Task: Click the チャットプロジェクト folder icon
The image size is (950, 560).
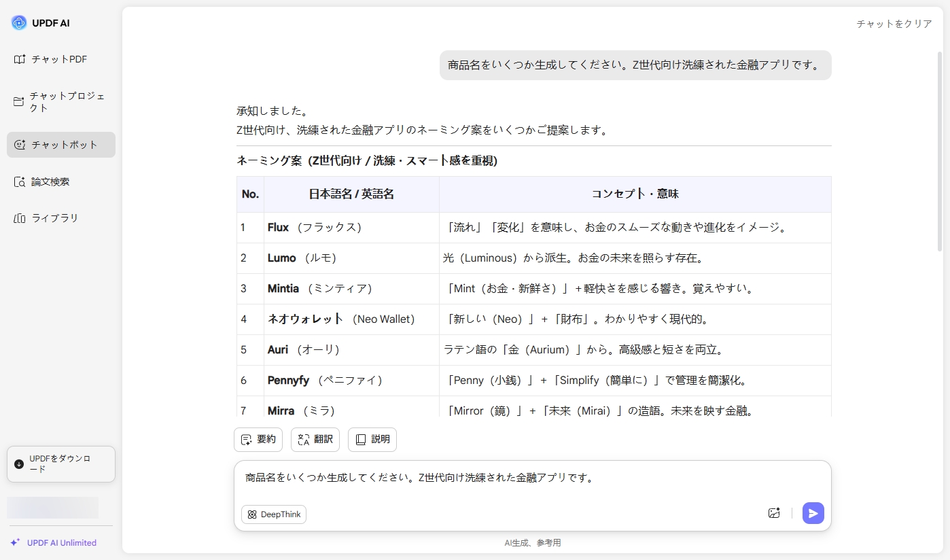Action: (19, 102)
